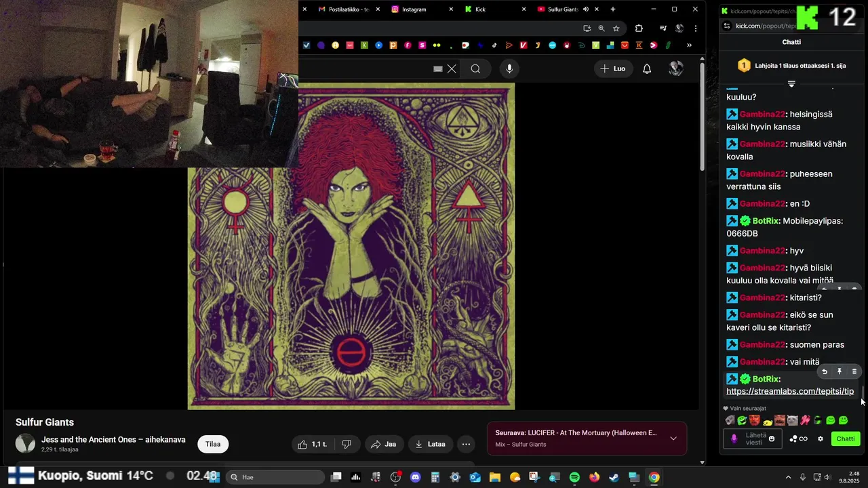Mute the Sulfur Giants tab audio
Viewport: 868px width, 488px height.
point(586,9)
